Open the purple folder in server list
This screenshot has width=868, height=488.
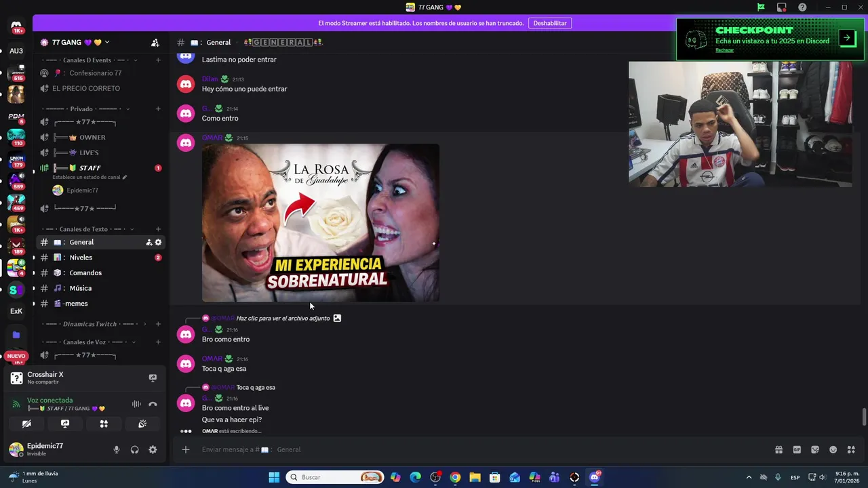pyautogui.click(x=16, y=335)
